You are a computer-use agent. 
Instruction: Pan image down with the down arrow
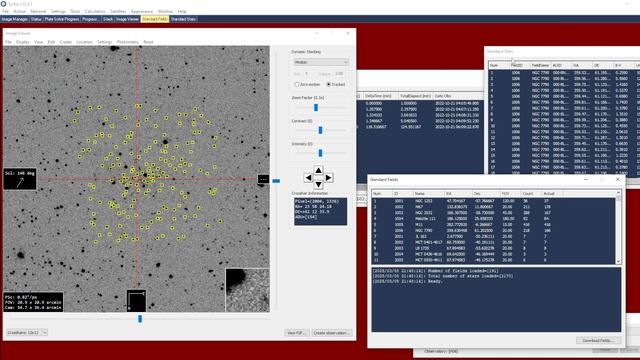tap(318, 185)
